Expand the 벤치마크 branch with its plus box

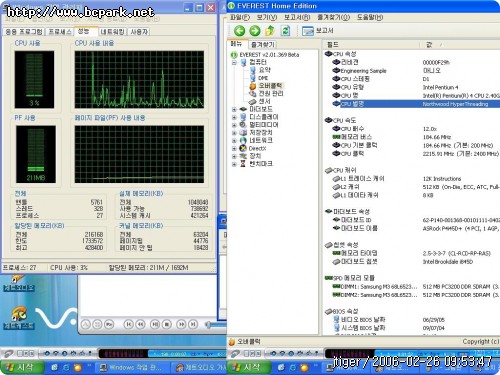click(x=234, y=164)
